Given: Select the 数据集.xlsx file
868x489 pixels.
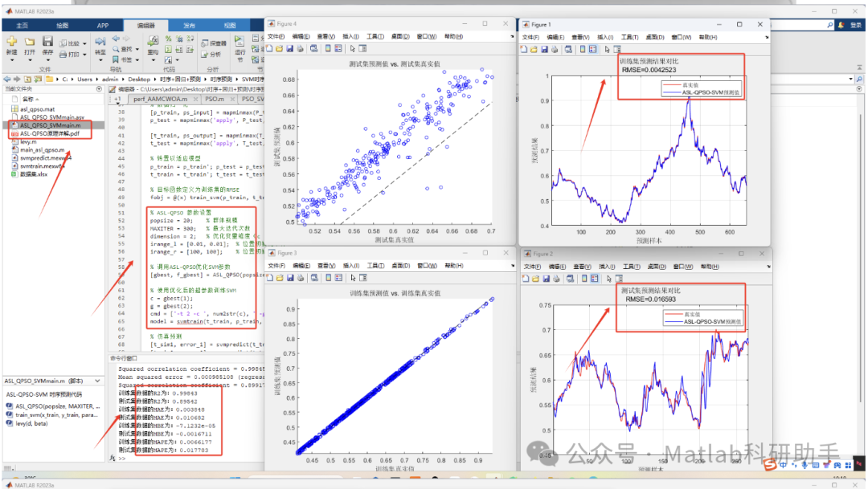Looking at the screenshot, I should 34,174.
